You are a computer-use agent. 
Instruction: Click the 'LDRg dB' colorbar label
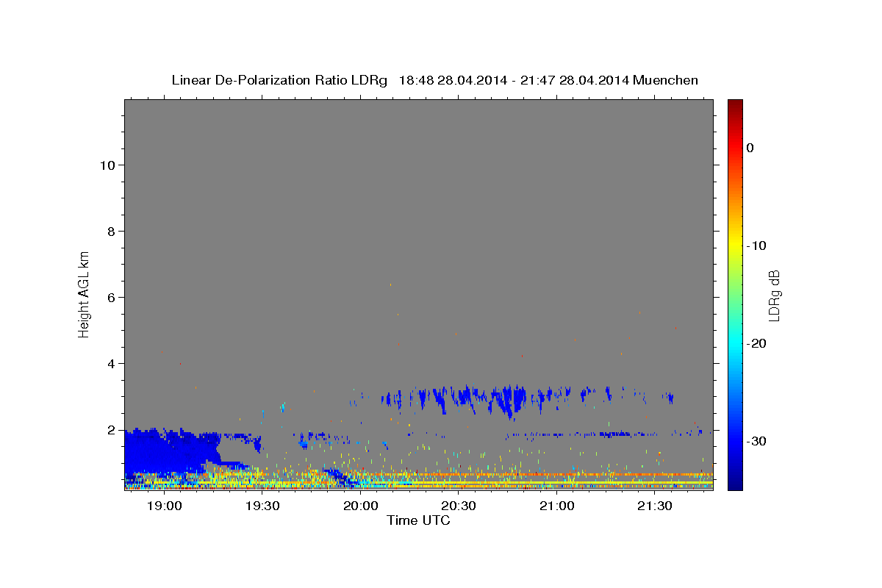[774, 295]
